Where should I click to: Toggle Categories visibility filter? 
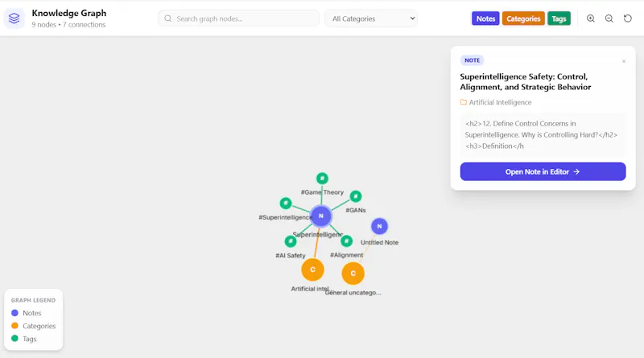tap(523, 19)
